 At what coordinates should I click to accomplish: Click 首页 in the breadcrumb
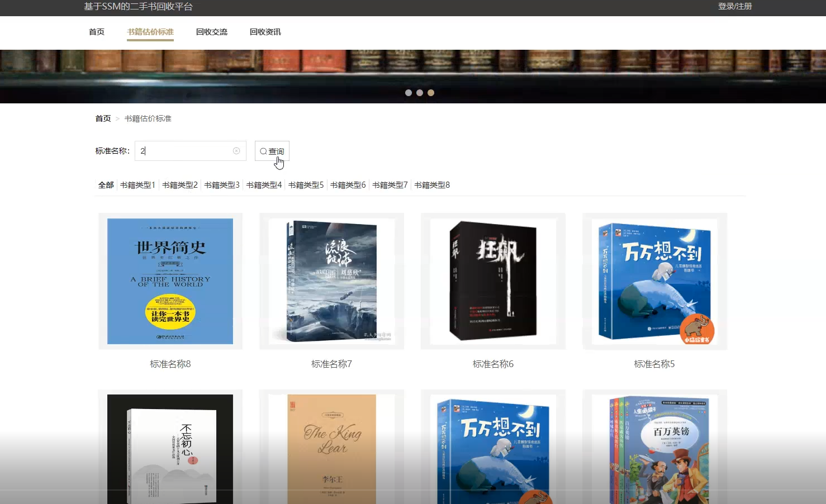click(103, 118)
